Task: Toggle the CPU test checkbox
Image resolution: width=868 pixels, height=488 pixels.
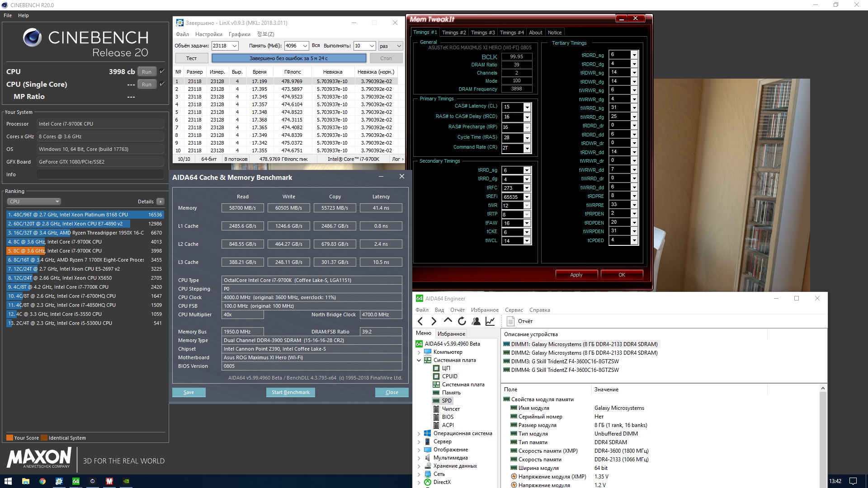Action: pos(162,71)
